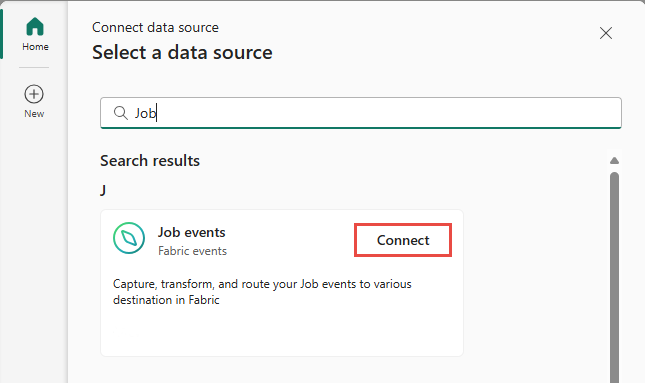Click the J letter group heading
Screen dimensions: 645x383
(x=103, y=190)
